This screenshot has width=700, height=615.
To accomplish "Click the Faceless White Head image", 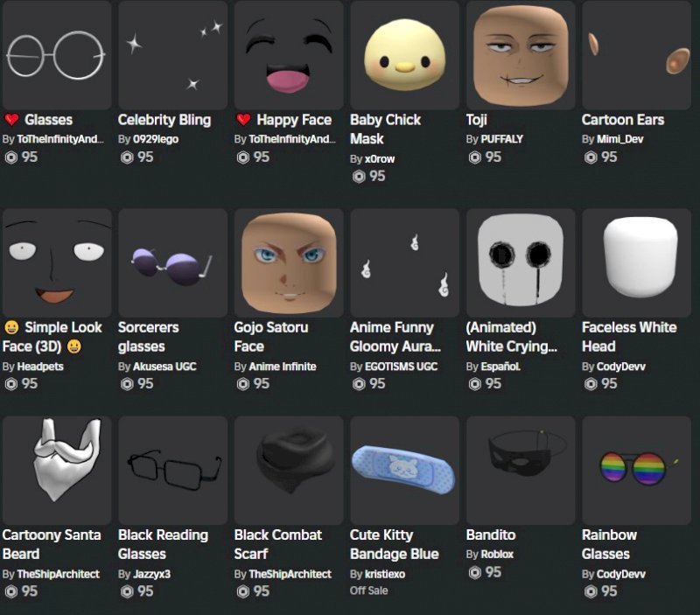I will pyautogui.click(x=637, y=262).
